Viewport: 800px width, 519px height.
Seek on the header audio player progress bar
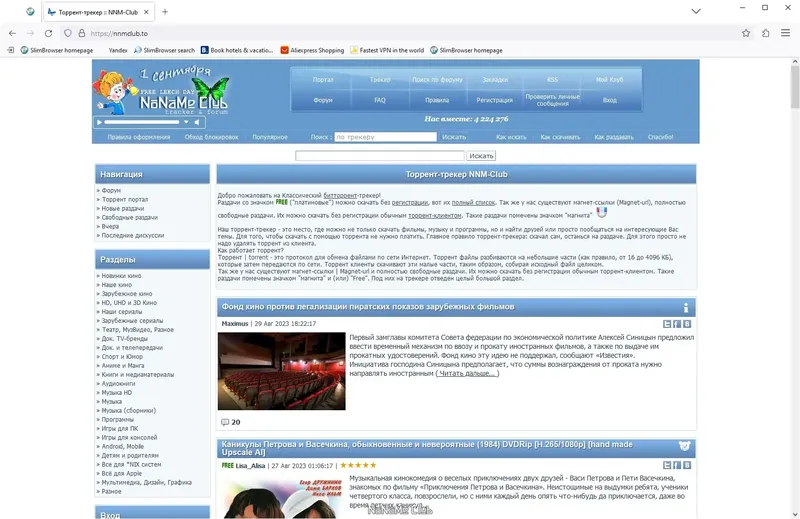142,122
